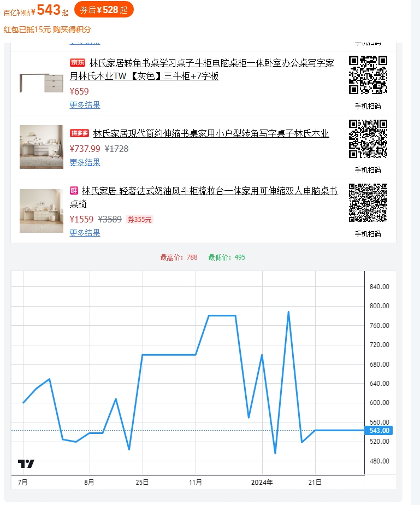Open the 林氏家居转角书桌学习桌子 JD listing link
This screenshot has height=505, width=420.
click(202, 69)
